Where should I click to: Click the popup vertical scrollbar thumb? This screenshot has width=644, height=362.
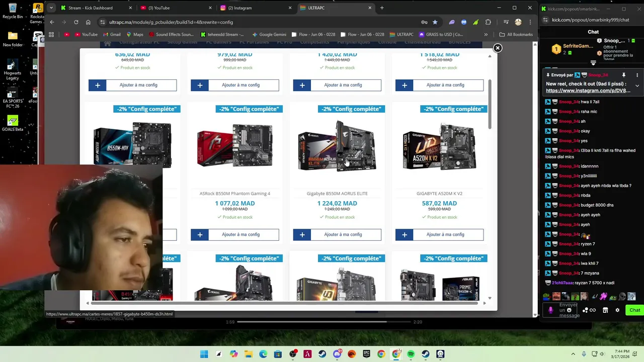(490, 103)
